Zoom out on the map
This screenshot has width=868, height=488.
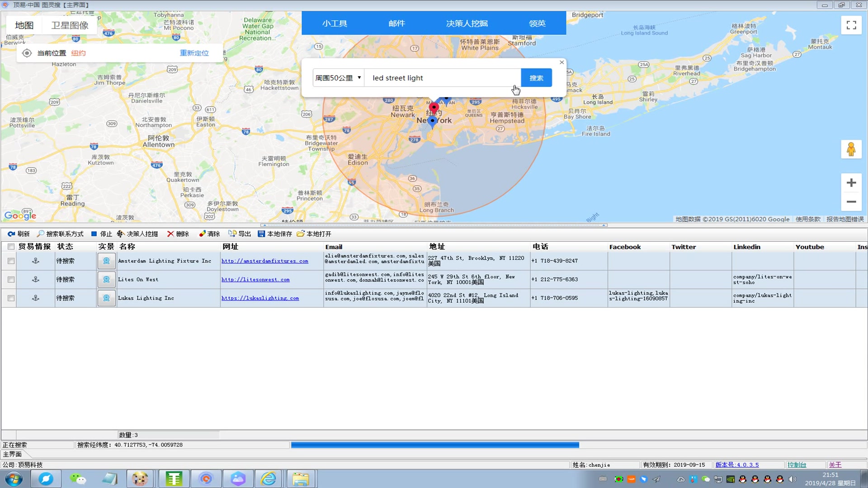(851, 202)
